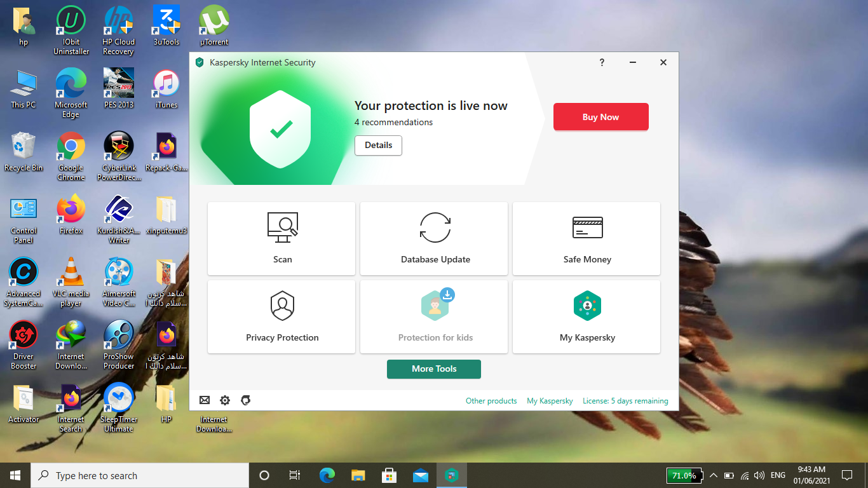Select ProShow Producer desktop icon
Viewport: 868px width, 488px height.
(x=118, y=345)
